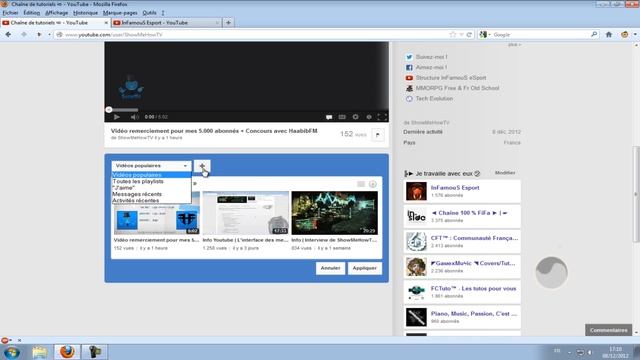Open the 'Tech Evolution' link

(434, 98)
